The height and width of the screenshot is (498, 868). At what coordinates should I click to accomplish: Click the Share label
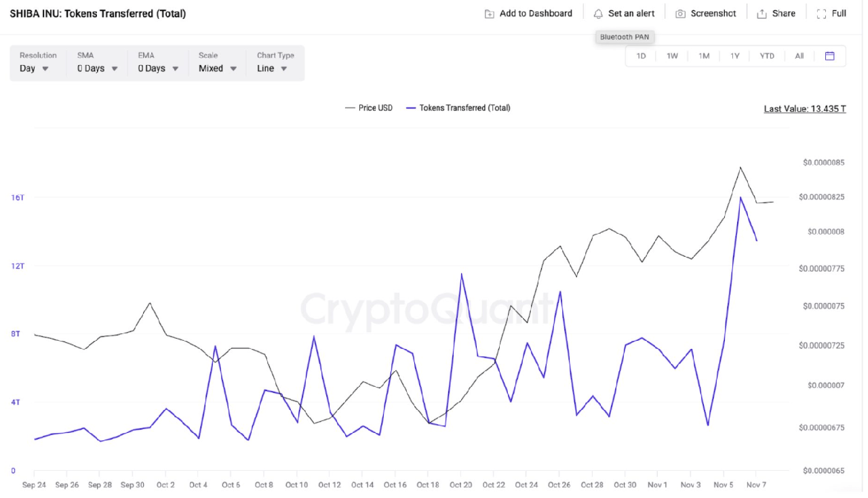click(x=784, y=14)
